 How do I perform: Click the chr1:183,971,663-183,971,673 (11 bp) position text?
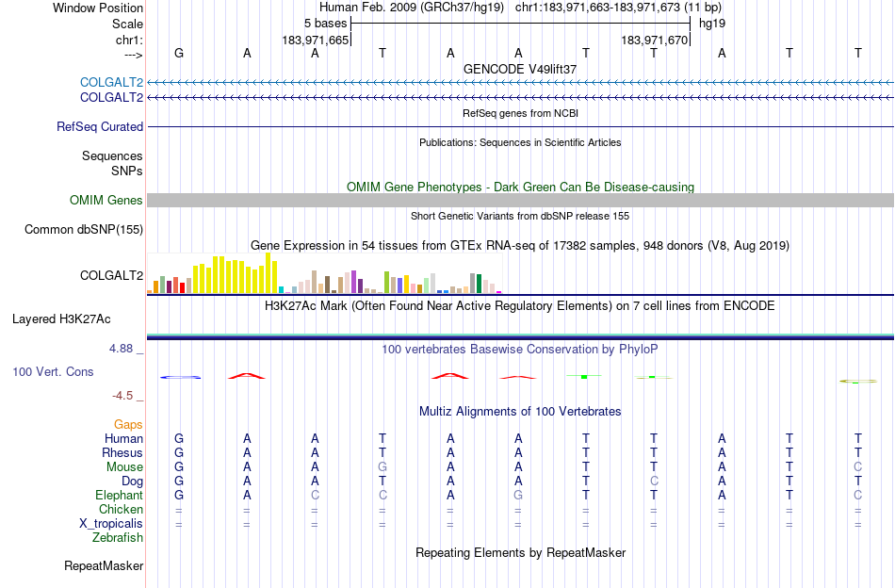(618, 8)
